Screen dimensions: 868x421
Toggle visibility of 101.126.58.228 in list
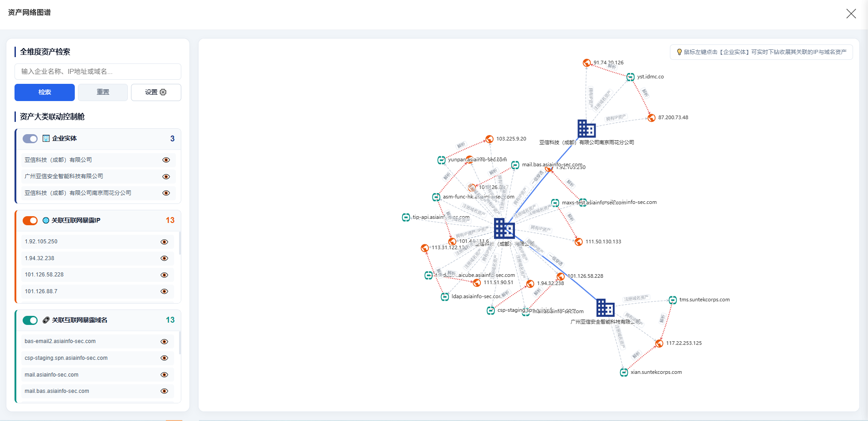pyautogui.click(x=165, y=275)
